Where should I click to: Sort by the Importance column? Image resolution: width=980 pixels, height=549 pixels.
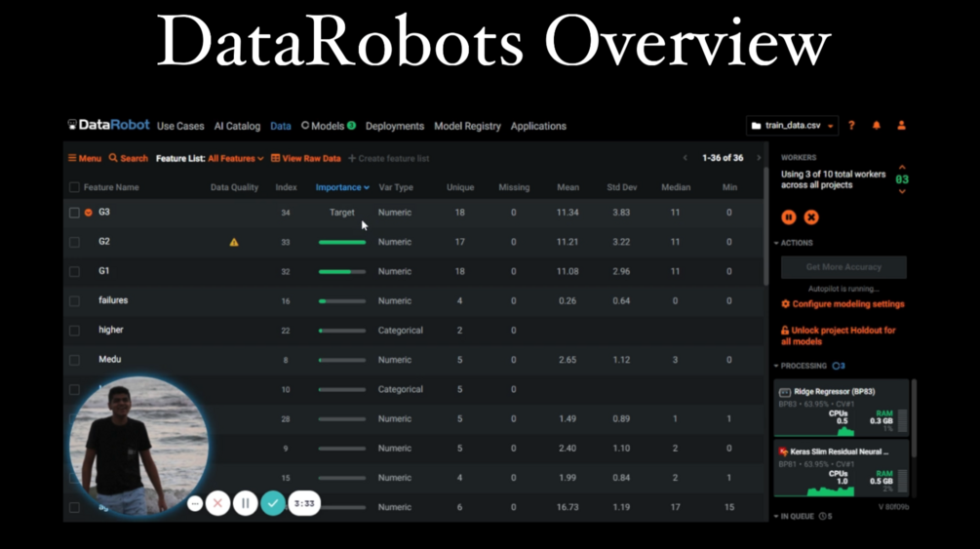coord(342,187)
